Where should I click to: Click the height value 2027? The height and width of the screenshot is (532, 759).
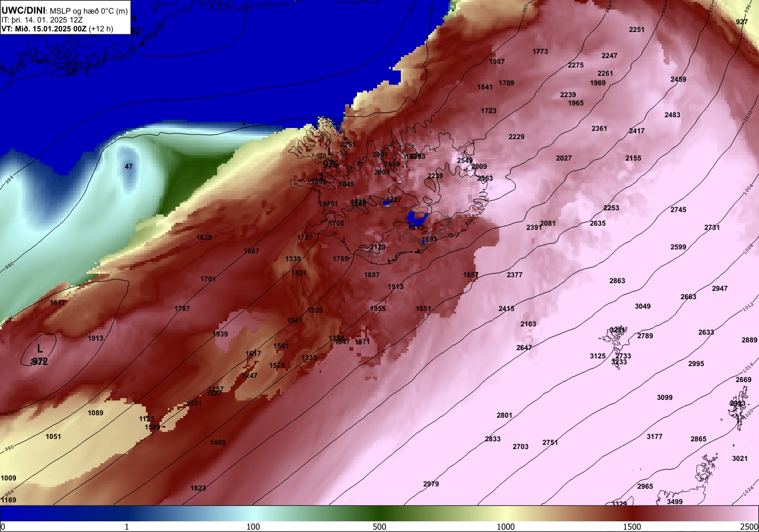pyautogui.click(x=564, y=158)
